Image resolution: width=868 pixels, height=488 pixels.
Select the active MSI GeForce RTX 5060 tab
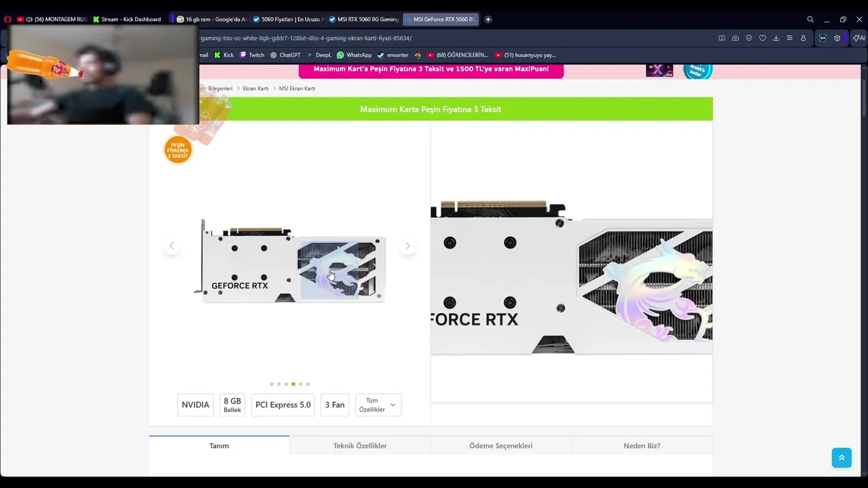(x=441, y=20)
